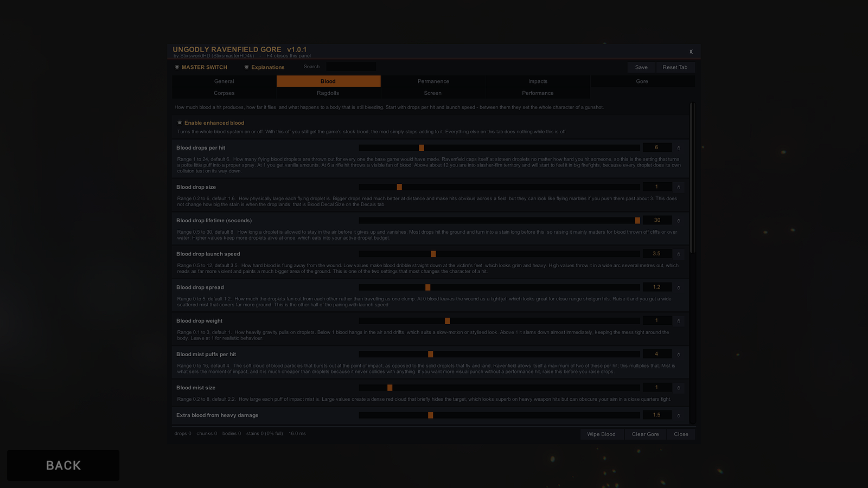The width and height of the screenshot is (868, 488).
Task: Click the Reset Tab button
Action: tap(675, 67)
